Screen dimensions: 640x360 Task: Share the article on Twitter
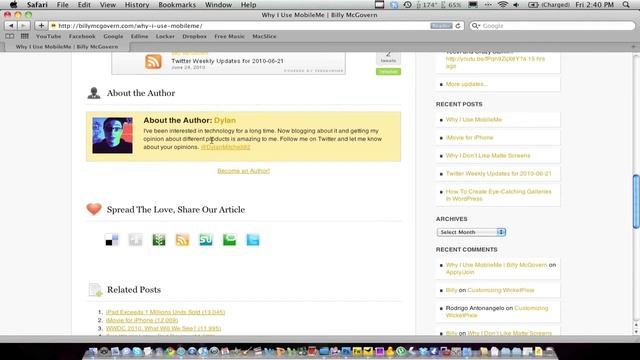(x=253, y=240)
